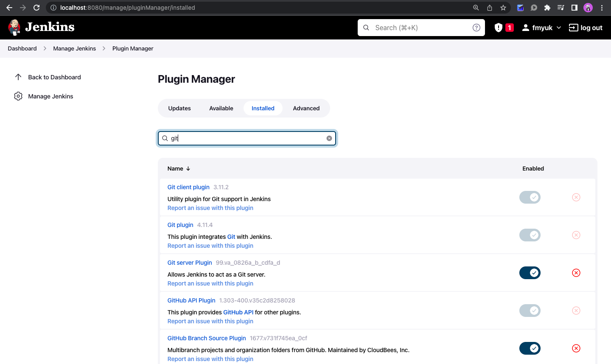
Task: Open the fmyuk account dropdown
Action: click(541, 27)
